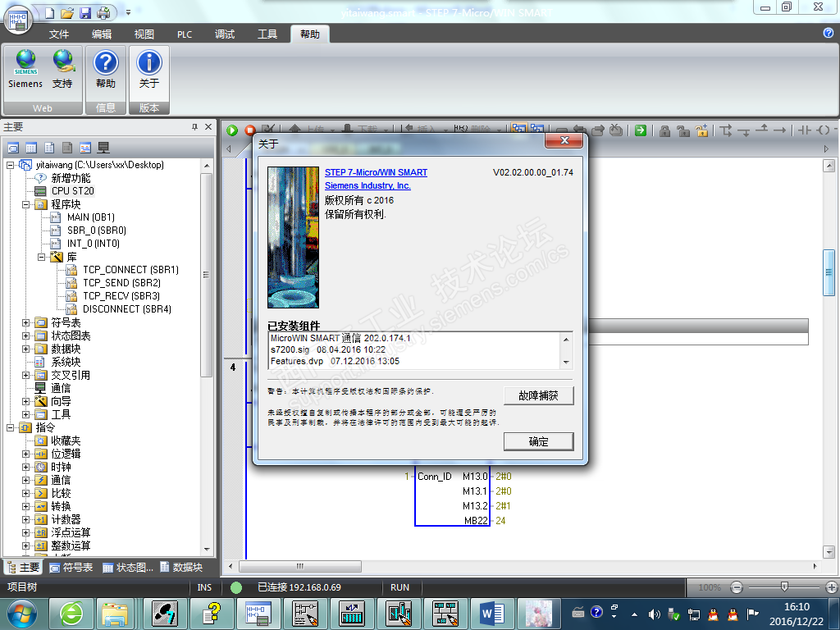Click the green RUN toolbar icon
Image resolution: width=840 pixels, height=630 pixels.
[x=232, y=130]
